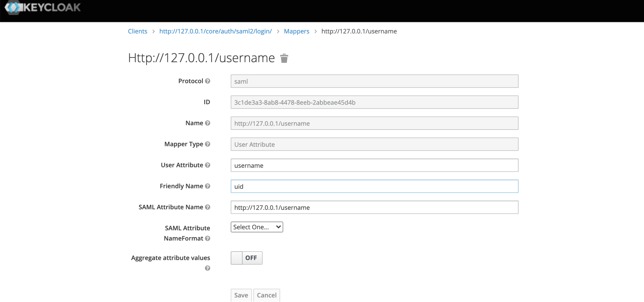Open the SAML Attribute NameFormat dropdown
The image size is (644, 302).
[x=256, y=227]
